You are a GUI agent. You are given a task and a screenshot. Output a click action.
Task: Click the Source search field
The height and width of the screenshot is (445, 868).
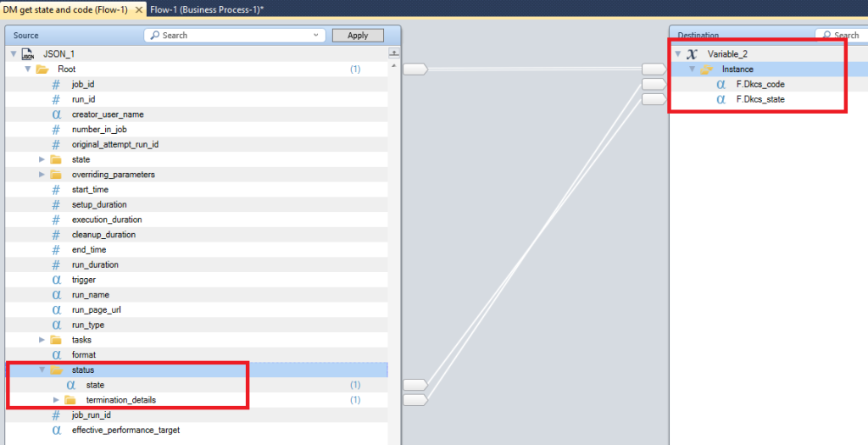tap(233, 36)
